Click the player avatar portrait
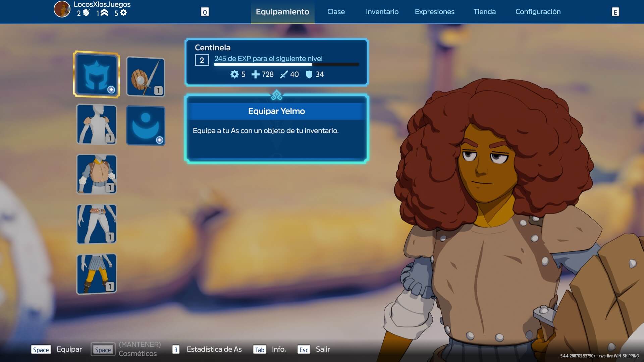 [x=62, y=9]
